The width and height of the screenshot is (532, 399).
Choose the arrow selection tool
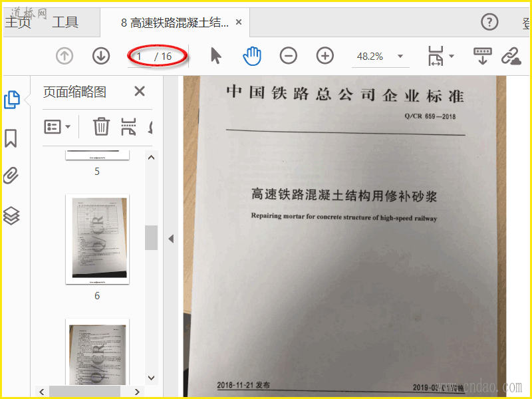click(x=215, y=56)
